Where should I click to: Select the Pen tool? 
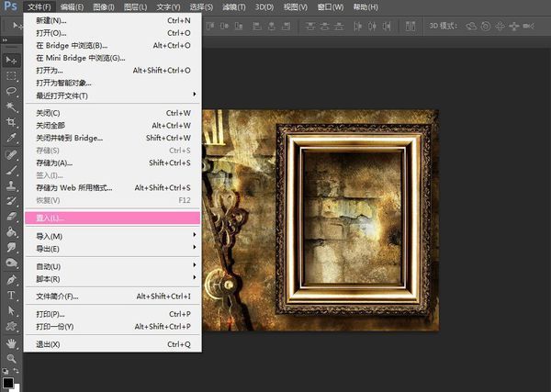pyautogui.click(x=11, y=280)
